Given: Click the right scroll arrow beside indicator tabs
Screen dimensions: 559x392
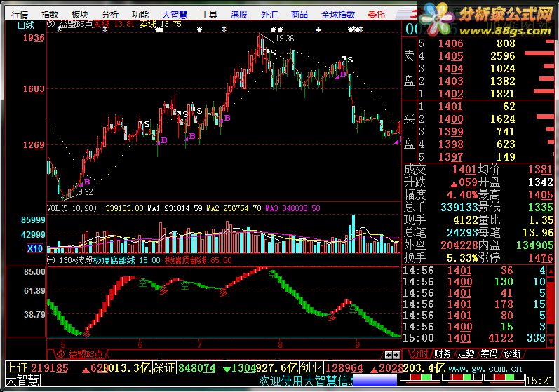Looking at the screenshot, I should point(396,355).
